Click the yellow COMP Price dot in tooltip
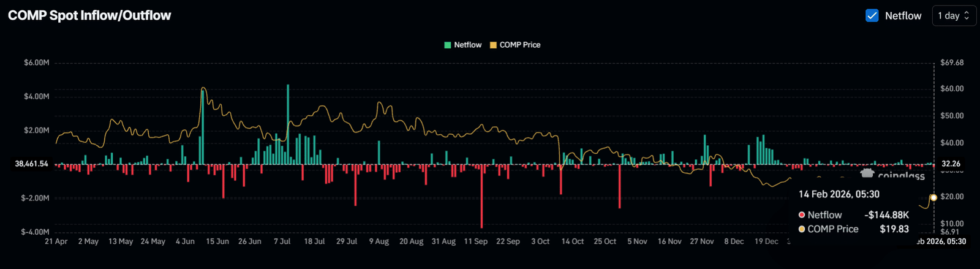The height and width of the screenshot is (269, 980). coord(802,229)
